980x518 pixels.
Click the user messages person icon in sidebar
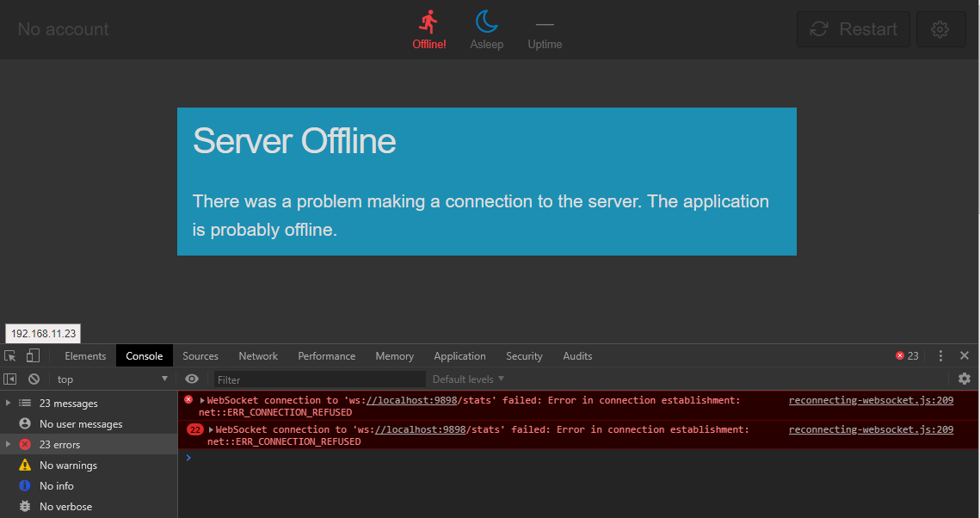(x=25, y=423)
